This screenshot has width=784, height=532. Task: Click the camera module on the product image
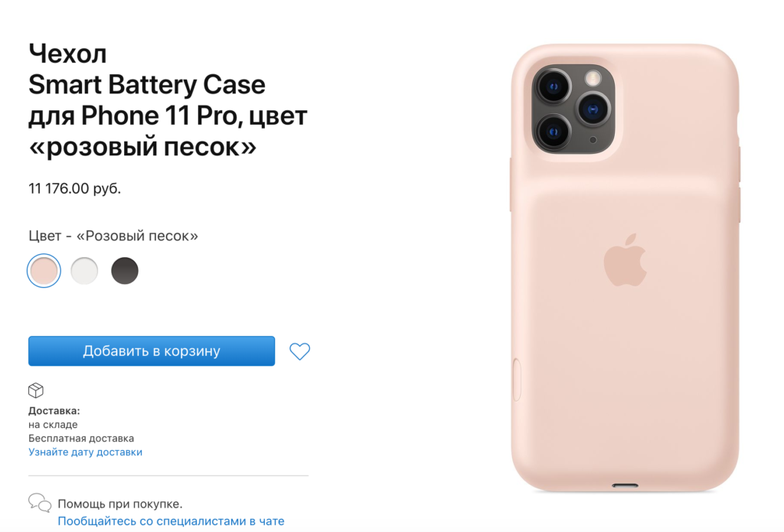pyautogui.click(x=573, y=109)
